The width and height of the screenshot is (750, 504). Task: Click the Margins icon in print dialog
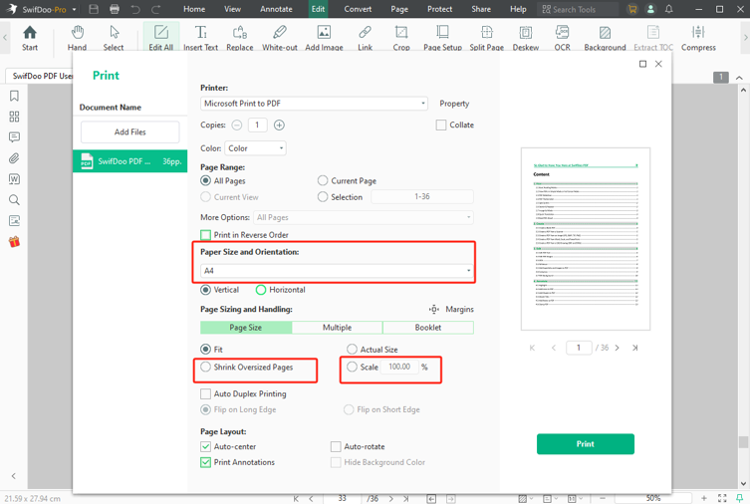coord(434,309)
